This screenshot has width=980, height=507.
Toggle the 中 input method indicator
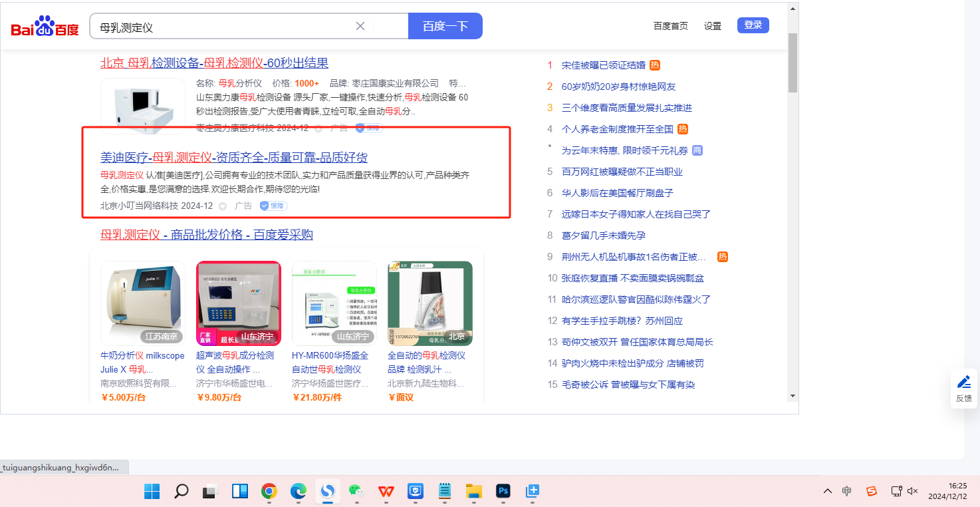(x=846, y=491)
